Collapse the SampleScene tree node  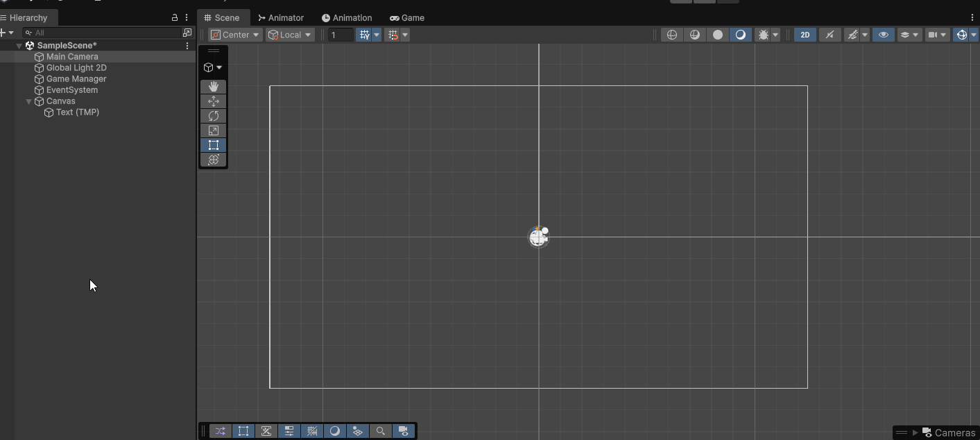click(x=19, y=46)
